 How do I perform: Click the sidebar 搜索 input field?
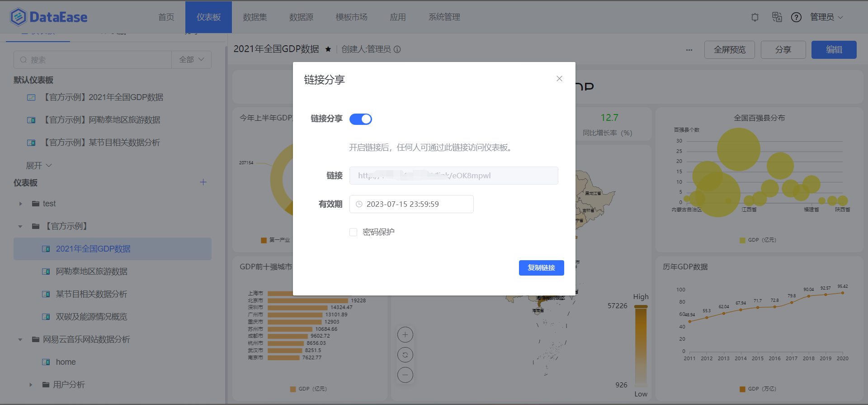click(93, 60)
